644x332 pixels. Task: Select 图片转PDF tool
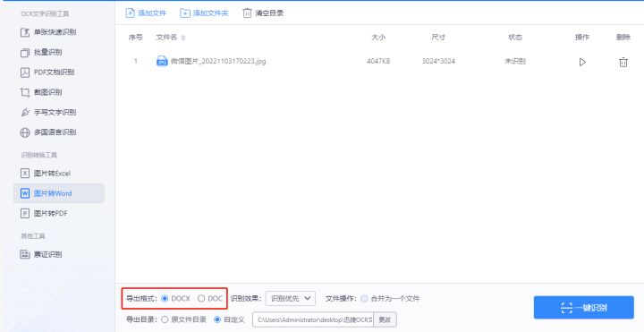point(58,213)
